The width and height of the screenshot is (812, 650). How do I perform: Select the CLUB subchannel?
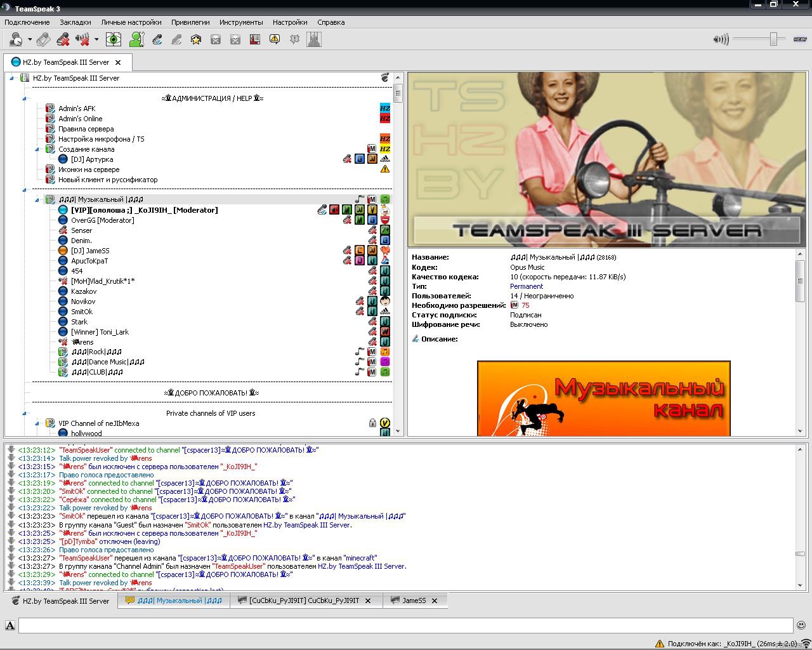(x=97, y=372)
